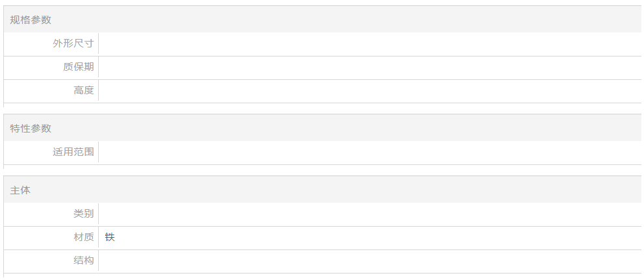Image resolution: width=644 pixels, height=280 pixels.
Task: Click the 结构 label text
Action: [83, 261]
